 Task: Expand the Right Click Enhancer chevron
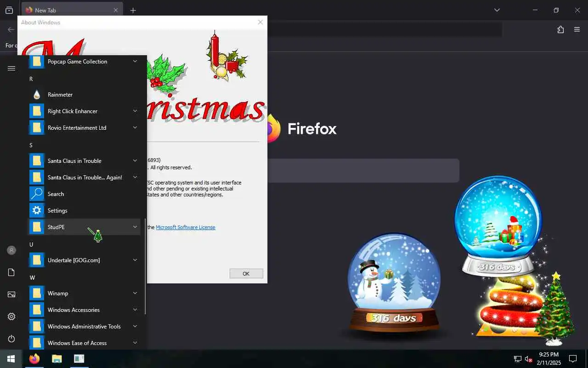[x=135, y=111]
